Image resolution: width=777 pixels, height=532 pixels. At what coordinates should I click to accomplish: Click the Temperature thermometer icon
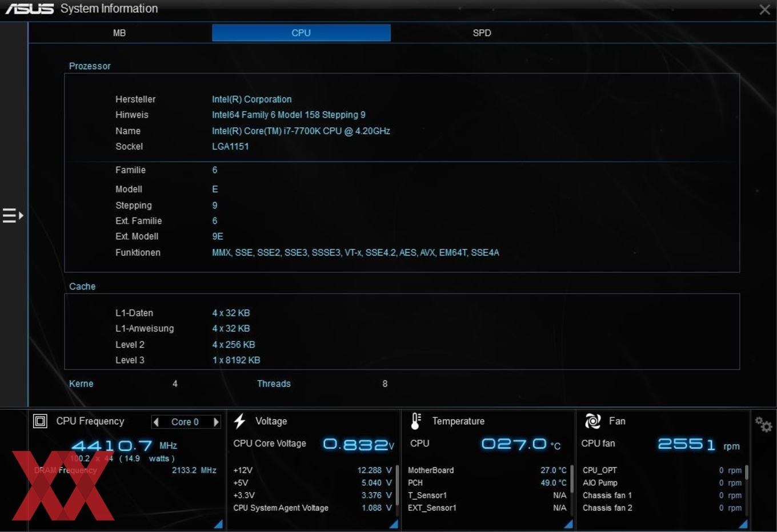[x=416, y=421]
